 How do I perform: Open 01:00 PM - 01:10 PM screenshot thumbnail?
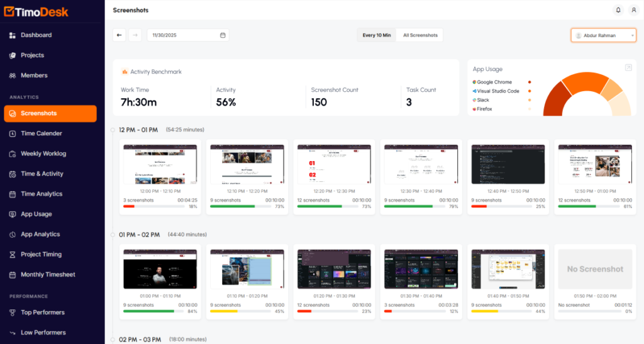click(x=160, y=269)
